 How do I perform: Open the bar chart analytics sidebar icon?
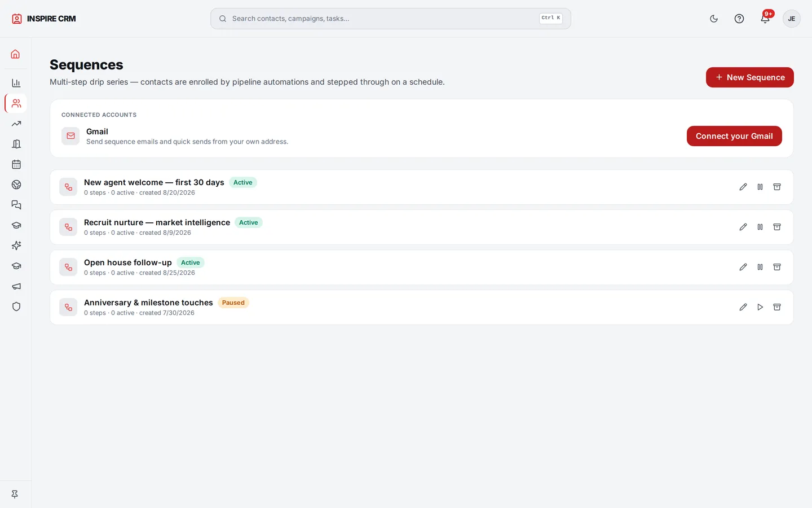[x=16, y=83]
